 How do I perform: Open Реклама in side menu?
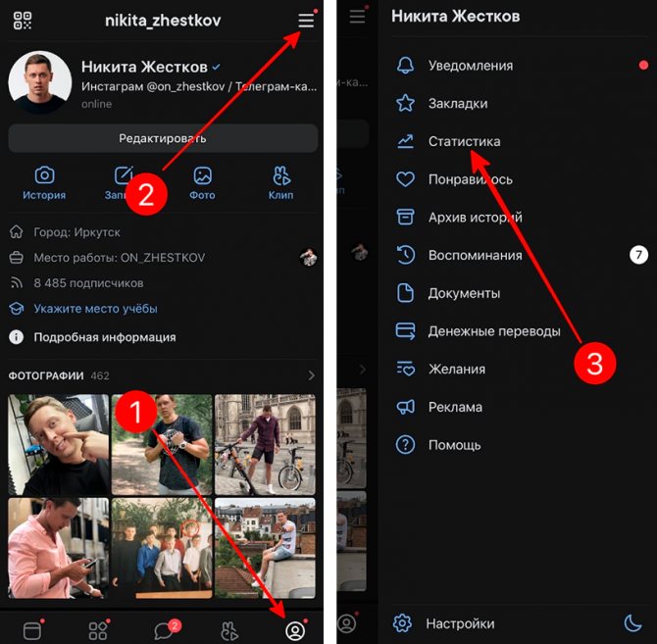coord(455,407)
